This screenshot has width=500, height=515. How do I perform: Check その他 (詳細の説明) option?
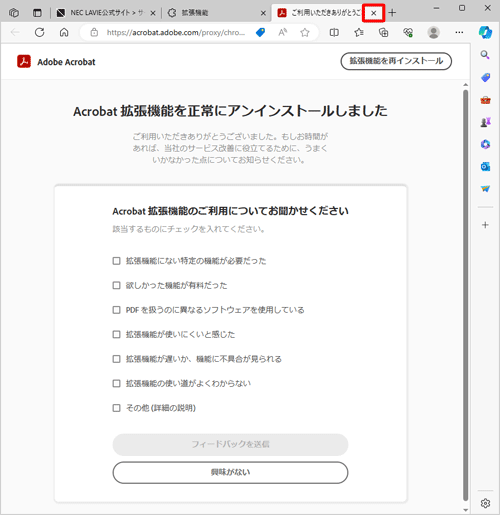[116, 408]
